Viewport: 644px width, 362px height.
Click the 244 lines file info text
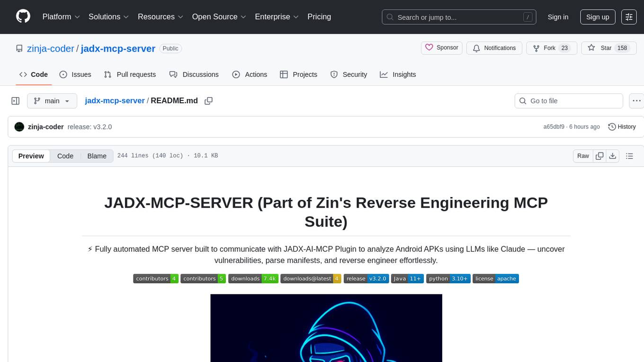click(168, 156)
